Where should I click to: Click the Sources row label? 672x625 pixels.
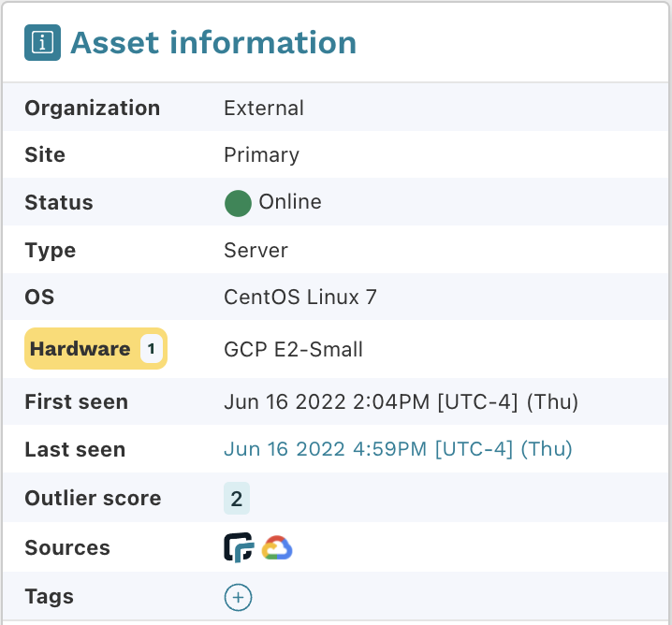(67, 548)
